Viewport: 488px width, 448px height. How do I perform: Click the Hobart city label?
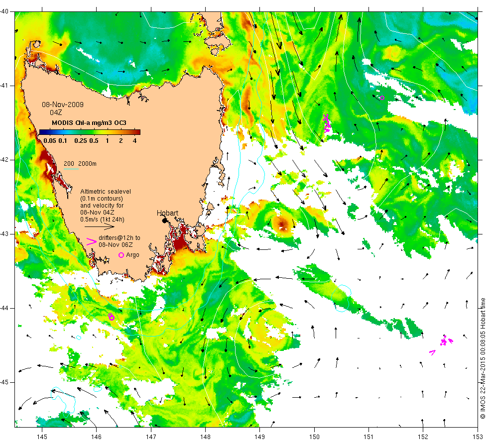(x=167, y=213)
